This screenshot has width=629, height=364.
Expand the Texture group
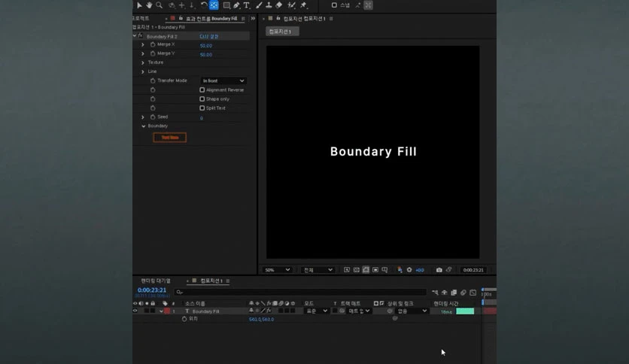tap(143, 62)
